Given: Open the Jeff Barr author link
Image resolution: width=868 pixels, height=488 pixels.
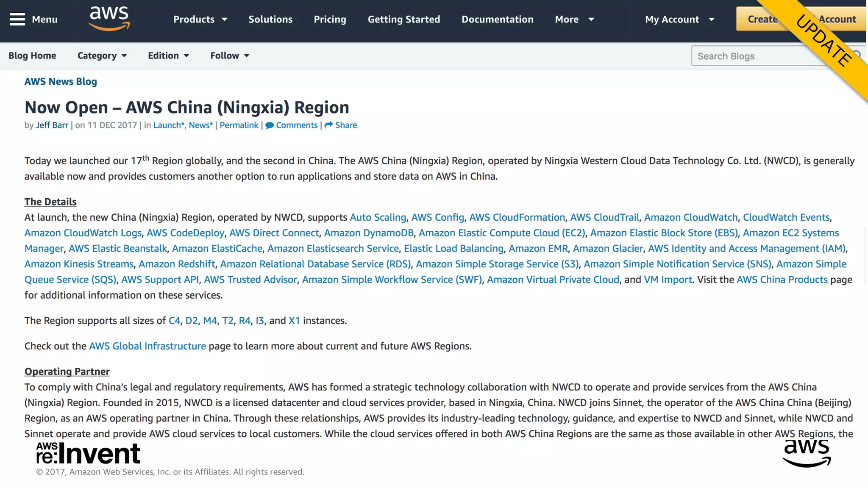Looking at the screenshot, I should [52, 125].
